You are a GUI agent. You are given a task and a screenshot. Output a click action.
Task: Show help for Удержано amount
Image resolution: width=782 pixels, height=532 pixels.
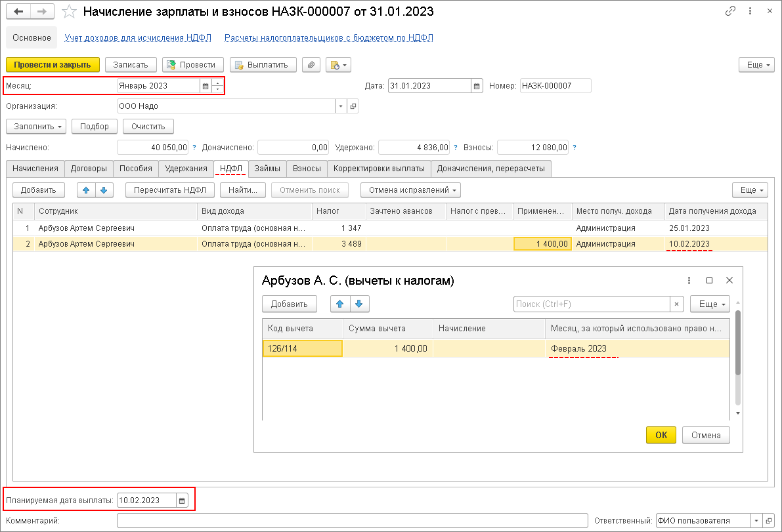click(x=455, y=148)
